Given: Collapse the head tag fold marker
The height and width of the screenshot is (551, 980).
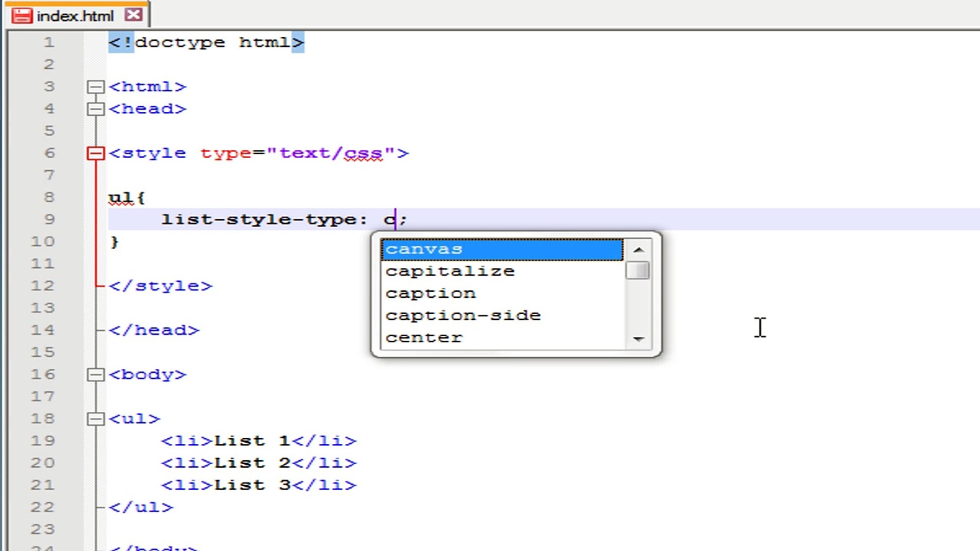Looking at the screenshot, I should pyautogui.click(x=95, y=109).
